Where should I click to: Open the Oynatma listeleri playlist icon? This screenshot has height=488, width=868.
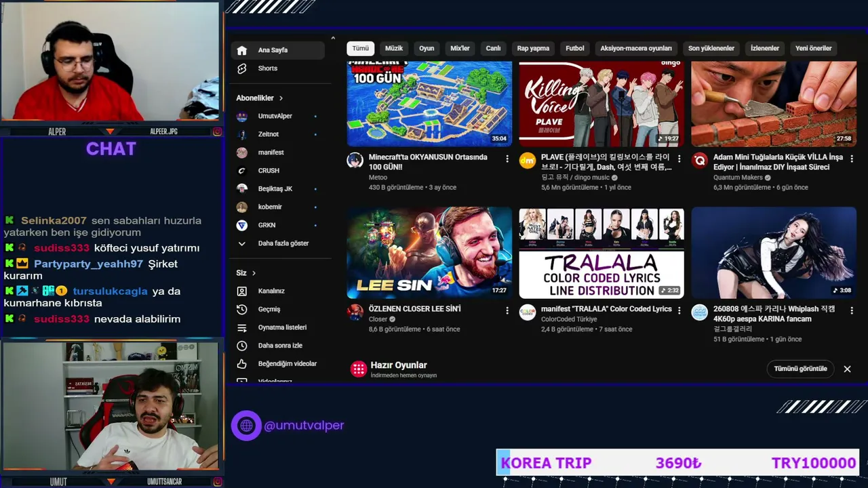[241, 327]
